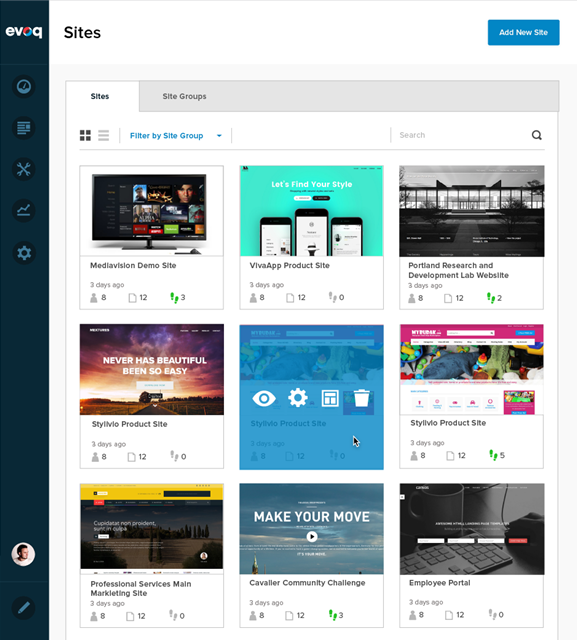Click gray footprints icon on VivaApp card

point(333,297)
